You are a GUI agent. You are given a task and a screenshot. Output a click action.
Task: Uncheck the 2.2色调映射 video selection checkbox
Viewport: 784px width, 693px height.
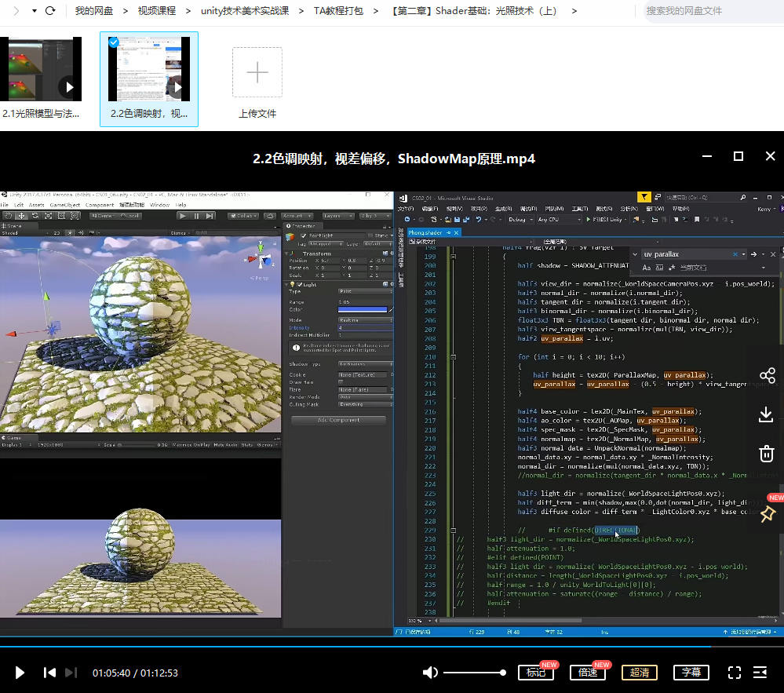pyautogui.click(x=114, y=42)
